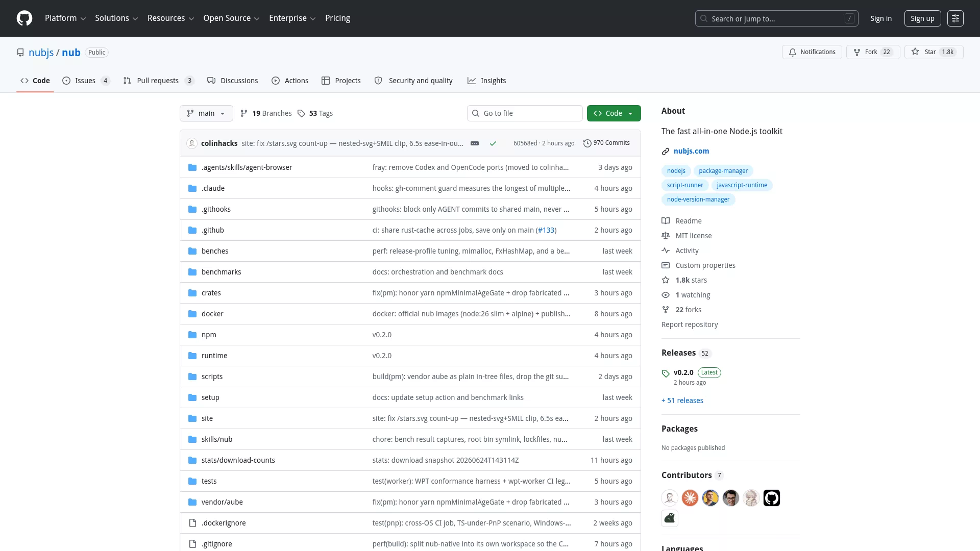Expand the main branch dropdown
This screenshot has height=551, width=980.
(206, 113)
